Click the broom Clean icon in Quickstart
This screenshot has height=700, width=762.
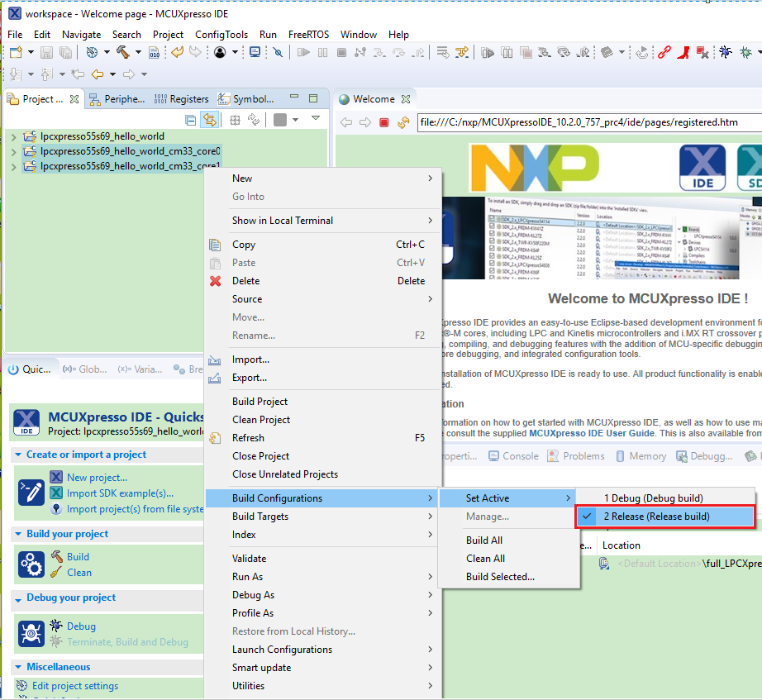56,572
